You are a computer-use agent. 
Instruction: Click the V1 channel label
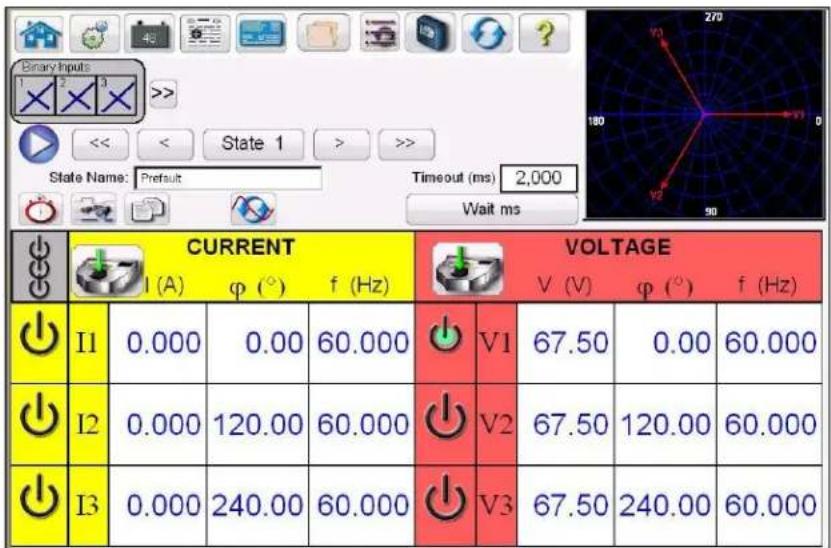[496, 343]
